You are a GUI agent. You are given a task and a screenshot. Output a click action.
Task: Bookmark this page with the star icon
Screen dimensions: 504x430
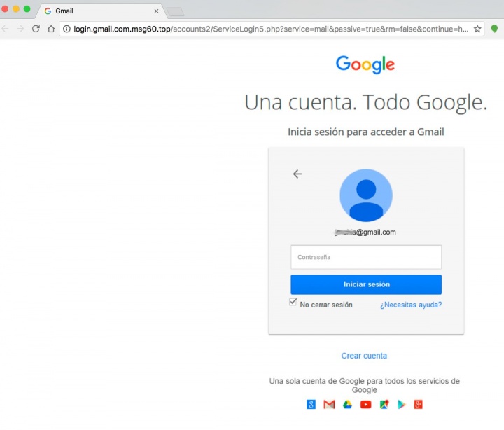coord(477,29)
